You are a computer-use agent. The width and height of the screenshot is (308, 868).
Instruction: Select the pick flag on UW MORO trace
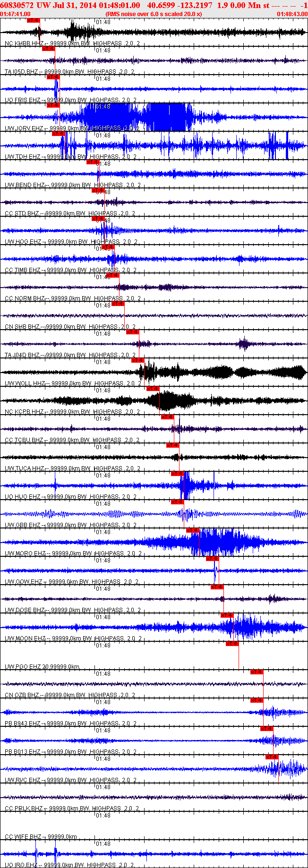tap(192, 530)
